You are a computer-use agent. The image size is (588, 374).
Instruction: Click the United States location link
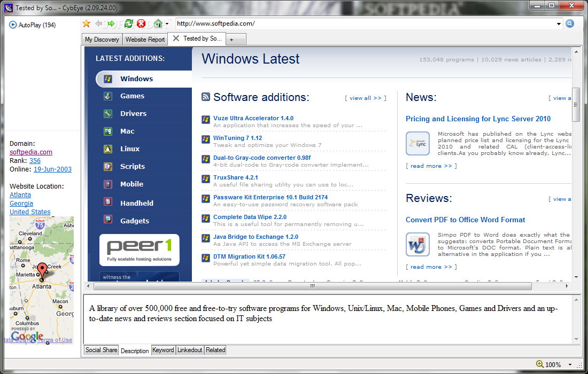point(30,212)
